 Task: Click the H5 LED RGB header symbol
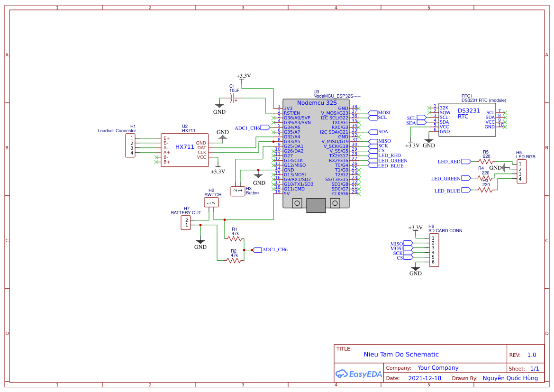(x=521, y=172)
